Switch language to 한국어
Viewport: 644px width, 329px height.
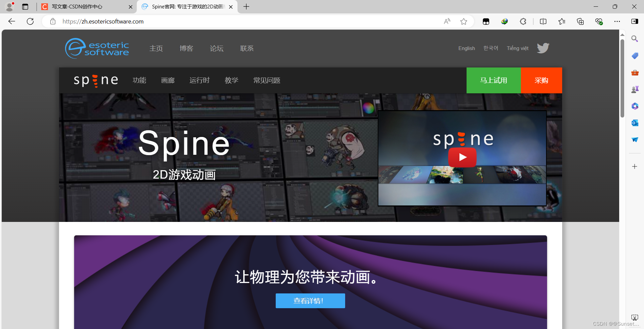click(x=491, y=48)
